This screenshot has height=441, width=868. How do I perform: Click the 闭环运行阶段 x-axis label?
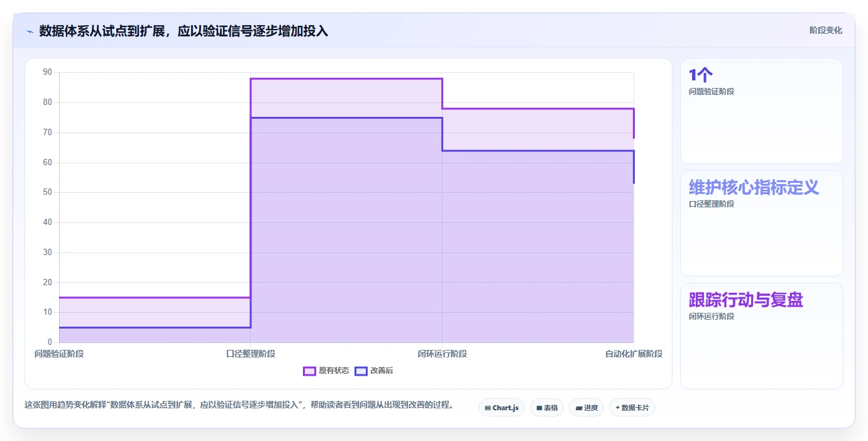(442, 354)
